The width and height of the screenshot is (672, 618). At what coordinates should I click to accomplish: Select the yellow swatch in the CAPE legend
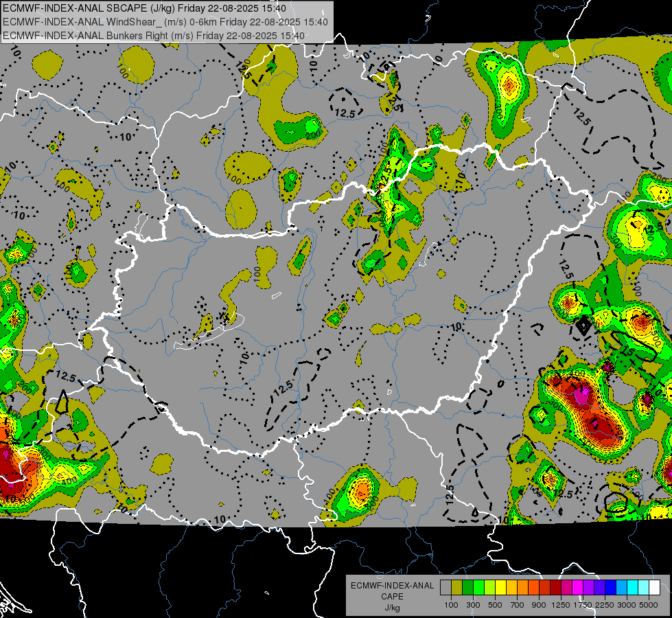pyautogui.click(x=501, y=587)
